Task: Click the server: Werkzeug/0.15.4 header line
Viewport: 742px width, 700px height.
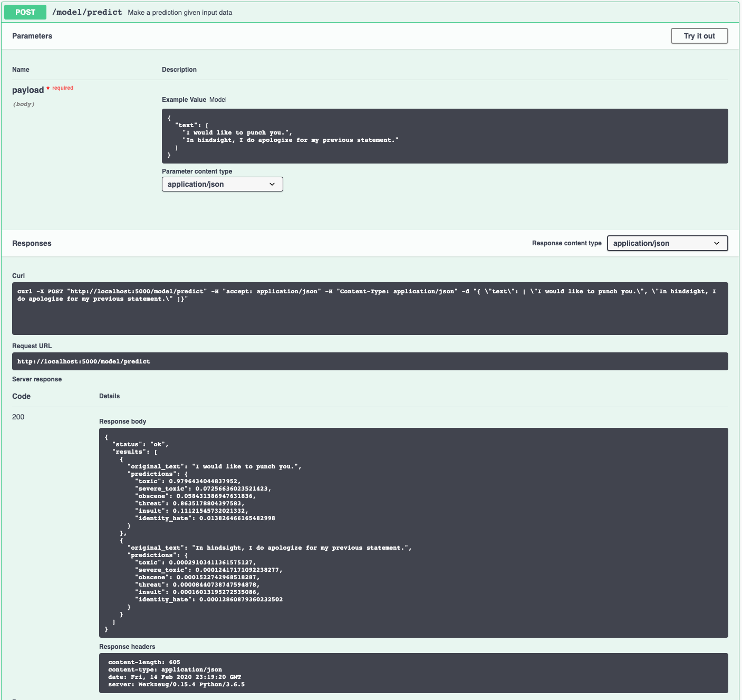Action: pos(176,685)
